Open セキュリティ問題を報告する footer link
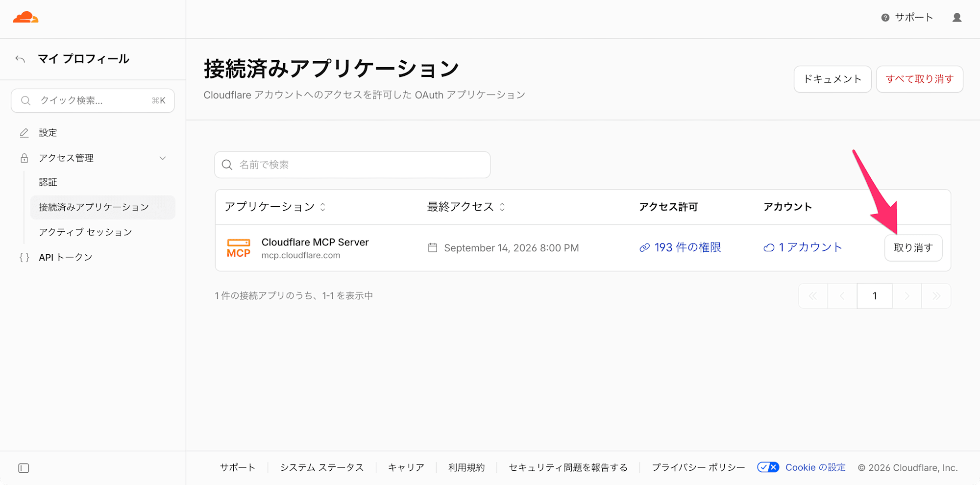Screen dimensions: 980x485 click(x=568, y=467)
